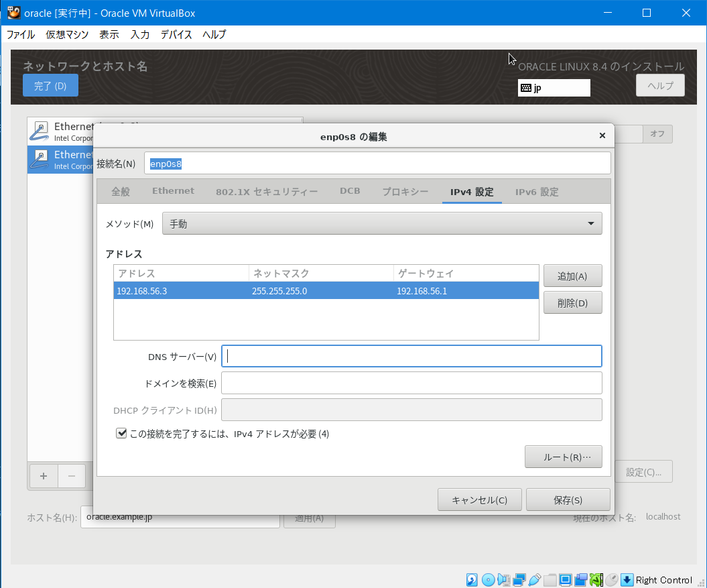Click inside the DNS サーバー input field
This screenshot has height=588, width=707.
pyautogui.click(x=411, y=356)
